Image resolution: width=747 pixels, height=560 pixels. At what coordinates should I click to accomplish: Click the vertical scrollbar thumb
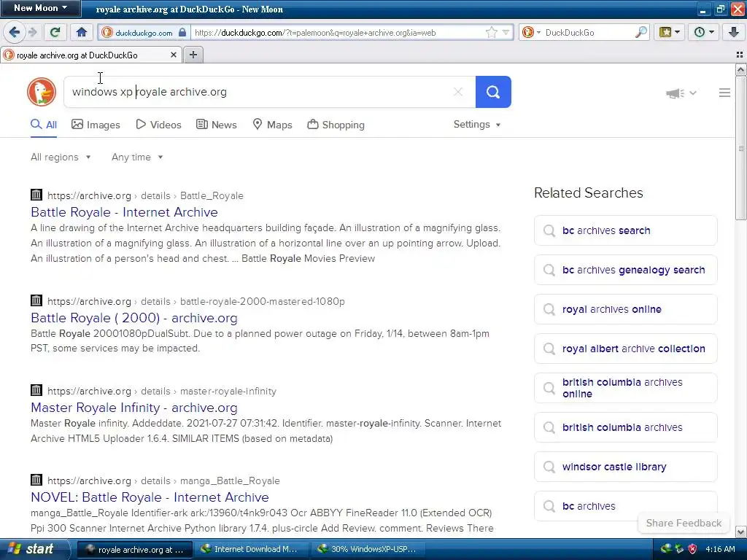click(x=741, y=148)
